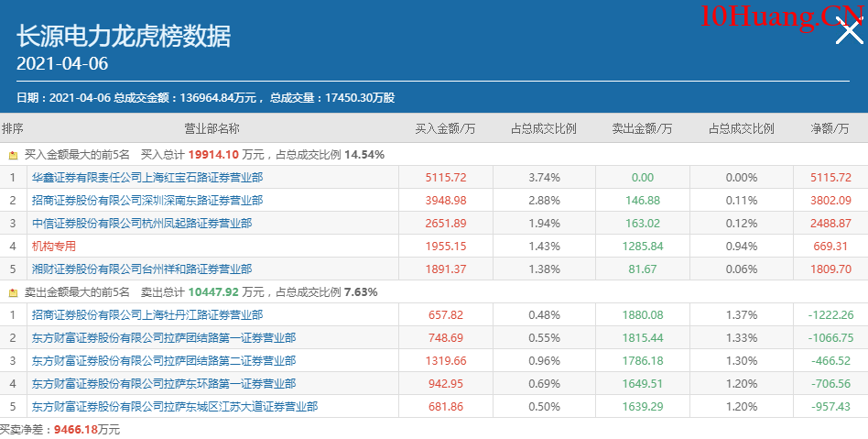Open 招商证券 深圳深南东路证券营业部 link
This screenshot has width=868, height=439.
point(147,201)
